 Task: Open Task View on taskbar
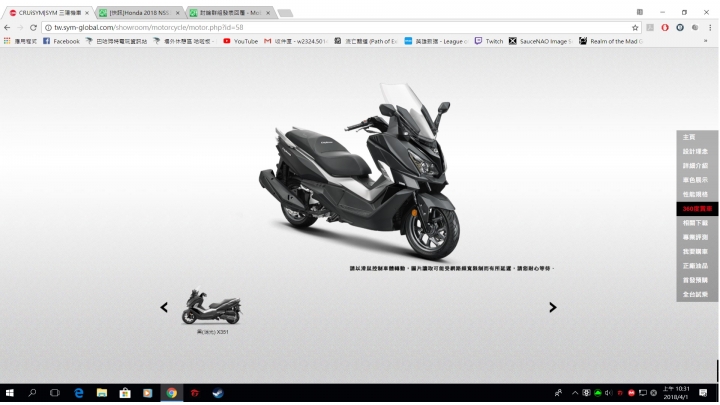(x=55, y=393)
